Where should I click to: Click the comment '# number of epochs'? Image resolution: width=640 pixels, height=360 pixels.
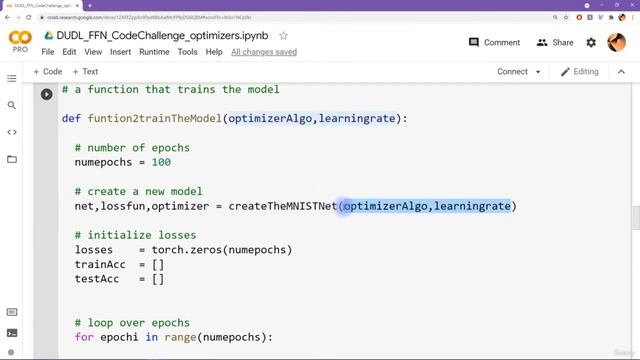[x=132, y=148]
